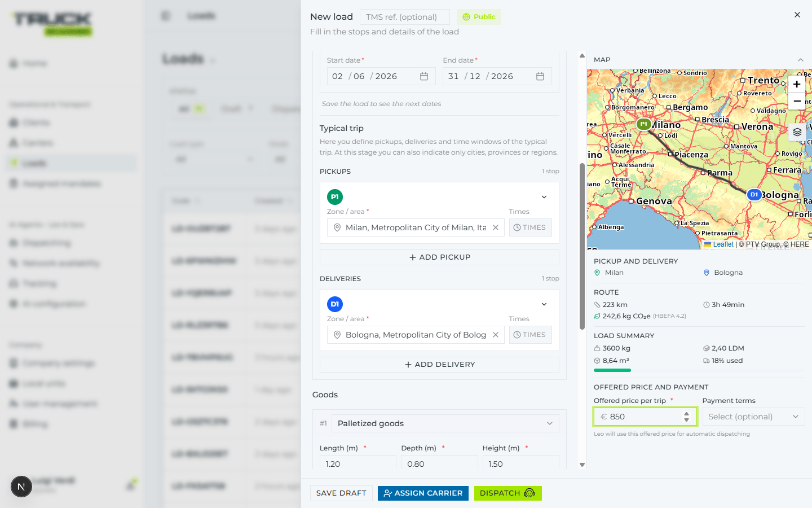Viewport: 812px width, 508px height.
Task: Click the End date year field
Action: [502, 76]
